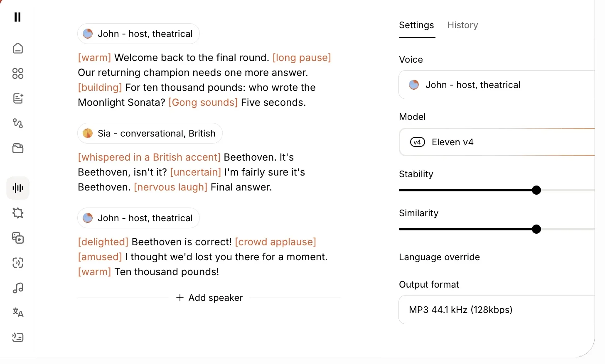The width and height of the screenshot is (605, 364).
Task: Open the Home sidebar icon
Action: (18, 49)
